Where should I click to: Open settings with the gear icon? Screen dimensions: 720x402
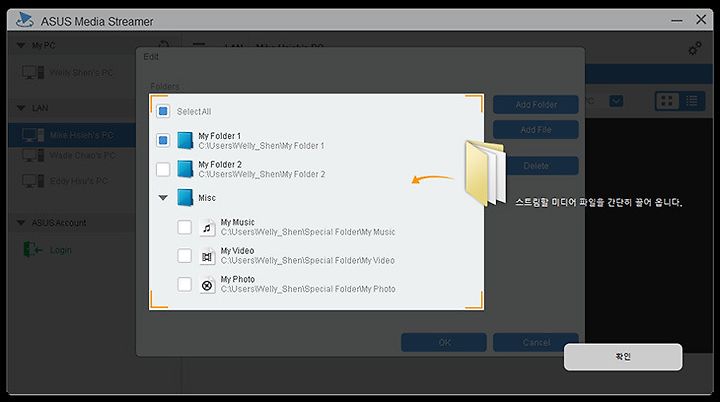point(694,48)
